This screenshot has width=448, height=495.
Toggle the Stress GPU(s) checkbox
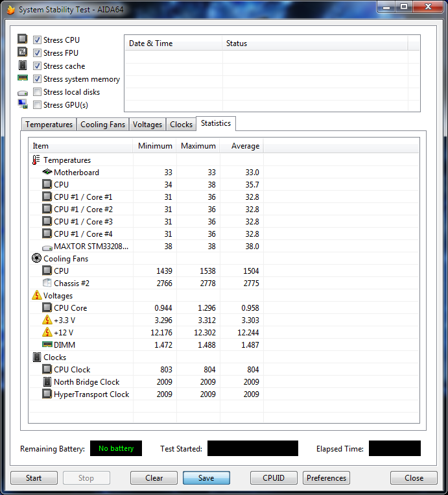[x=38, y=105]
